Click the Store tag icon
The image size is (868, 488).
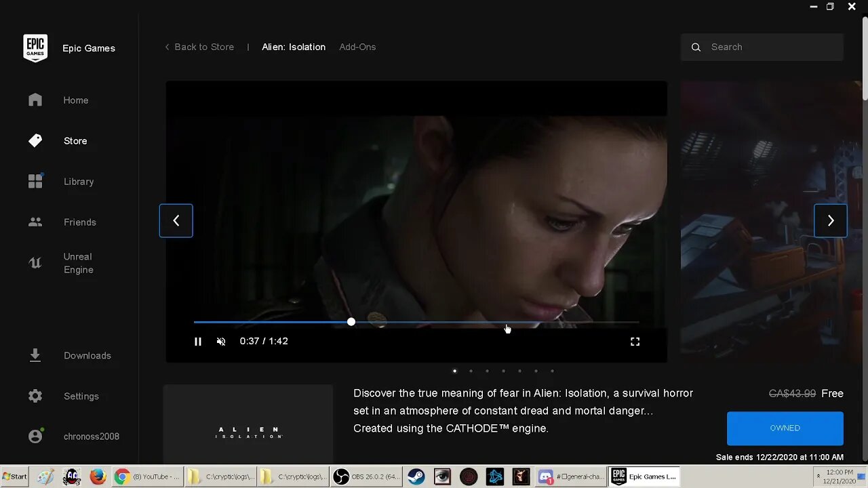point(35,140)
